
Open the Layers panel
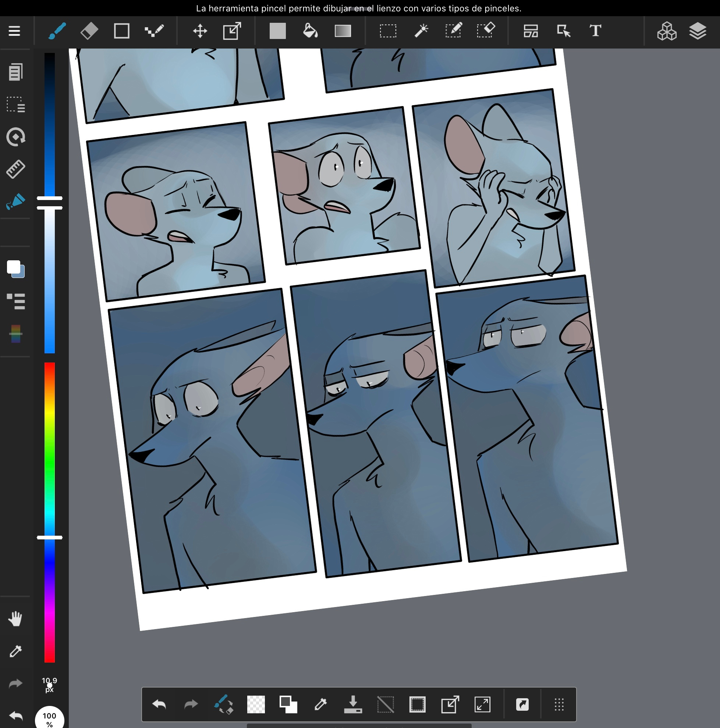[698, 31]
